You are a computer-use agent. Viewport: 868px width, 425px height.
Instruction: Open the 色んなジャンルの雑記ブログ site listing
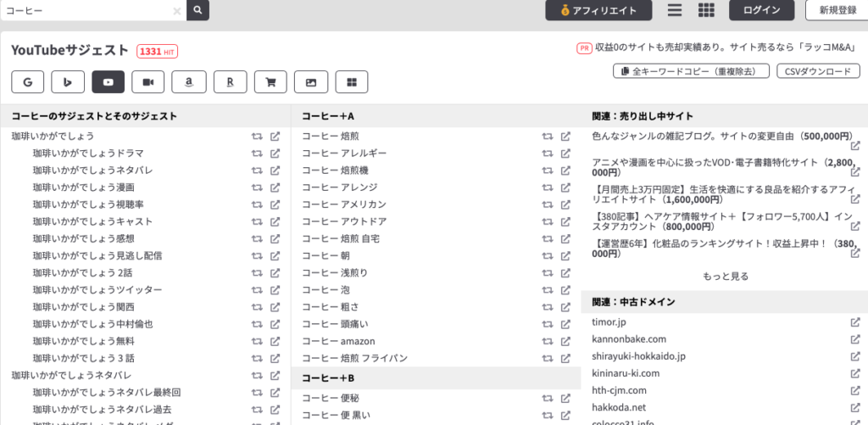(x=722, y=137)
